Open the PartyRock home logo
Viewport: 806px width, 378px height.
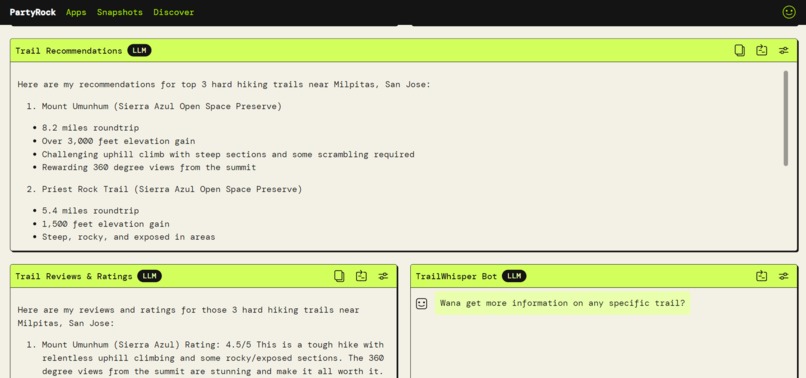pyautogui.click(x=33, y=12)
